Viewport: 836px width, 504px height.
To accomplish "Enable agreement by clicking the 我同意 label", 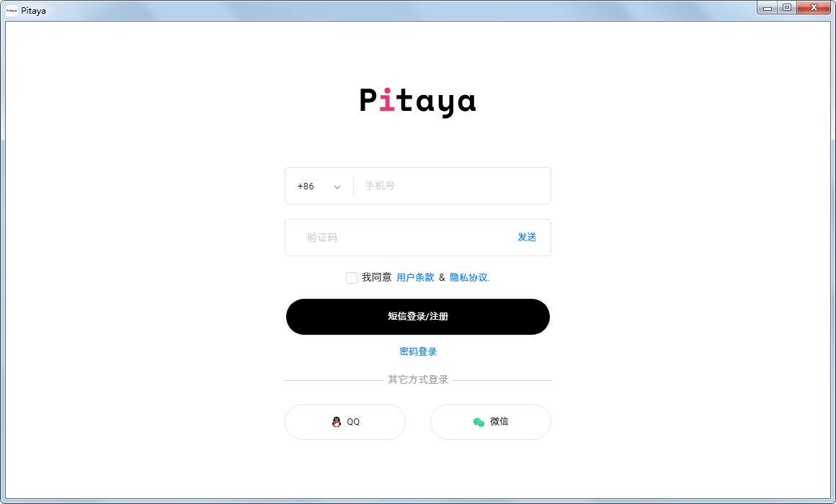I will coord(376,277).
